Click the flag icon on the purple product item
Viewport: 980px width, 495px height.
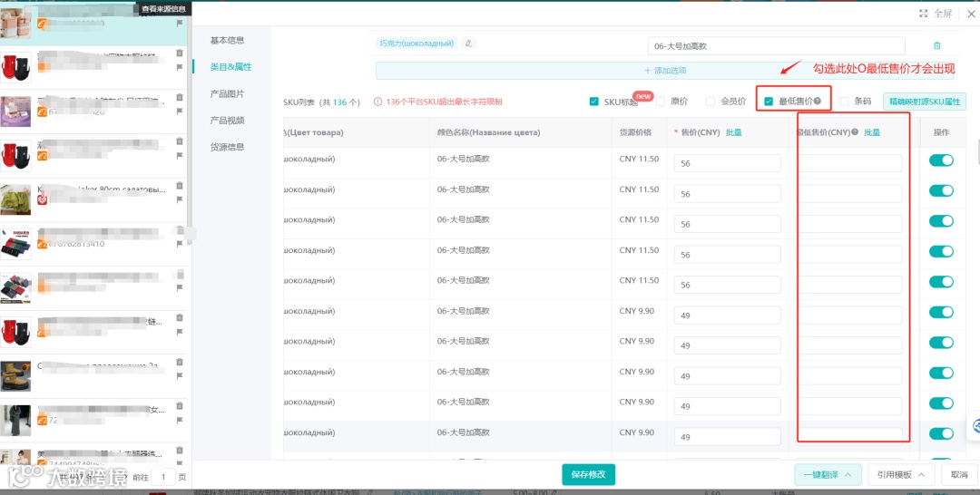[x=180, y=112]
